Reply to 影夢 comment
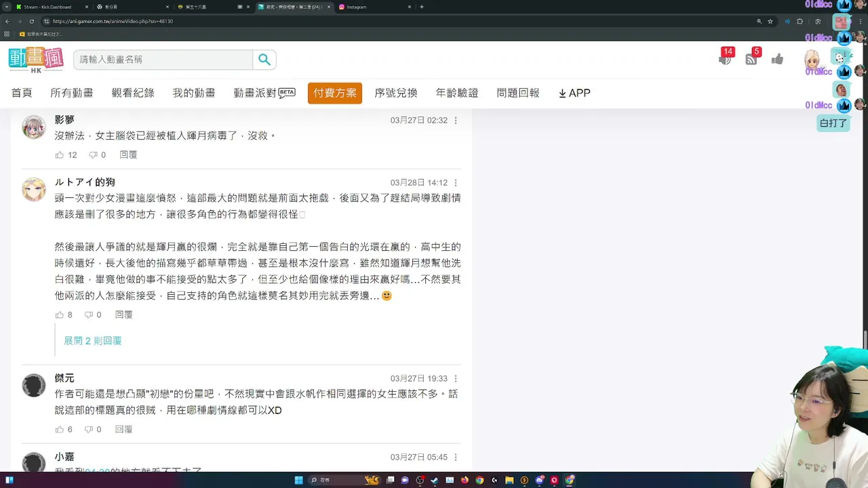 128,155
